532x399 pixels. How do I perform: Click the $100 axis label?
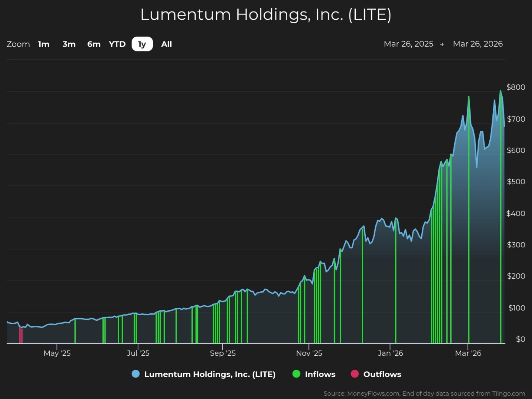(x=517, y=308)
